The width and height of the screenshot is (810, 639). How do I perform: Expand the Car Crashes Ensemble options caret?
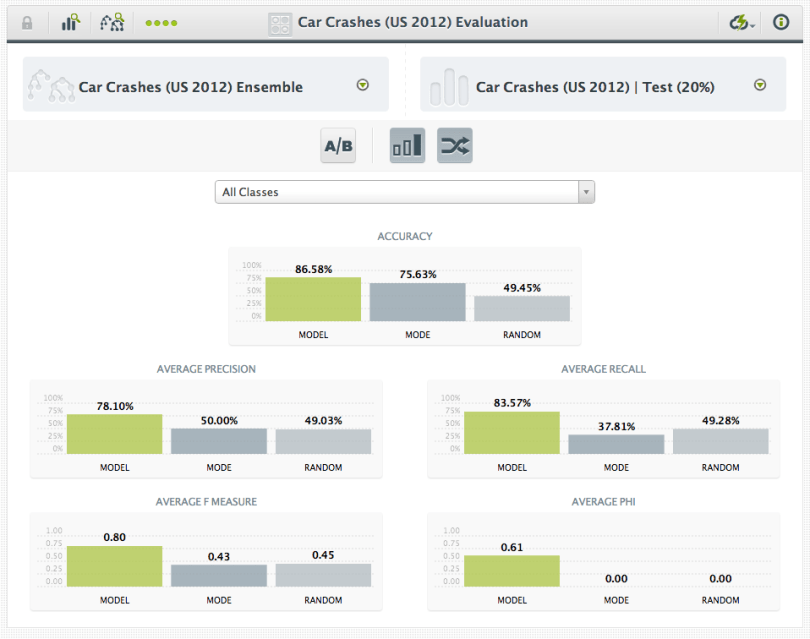pos(363,85)
